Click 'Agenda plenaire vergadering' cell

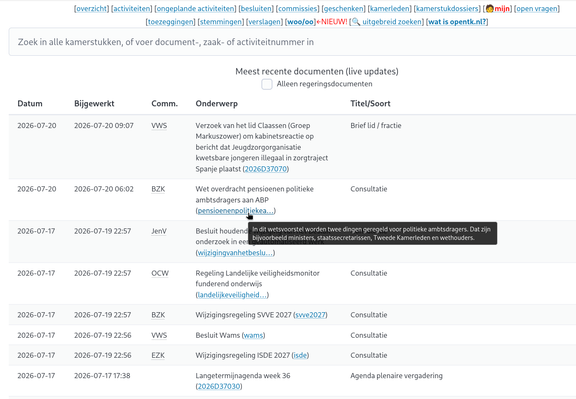coord(396,376)
